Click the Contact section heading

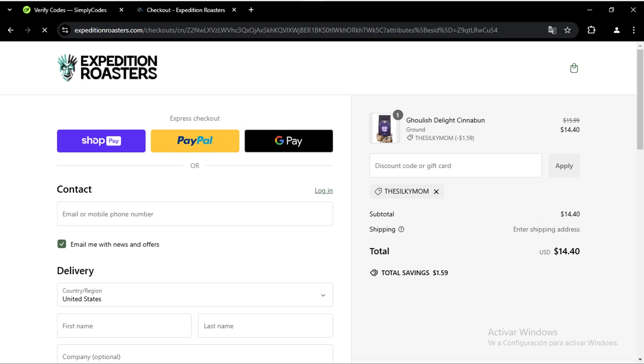74,190
